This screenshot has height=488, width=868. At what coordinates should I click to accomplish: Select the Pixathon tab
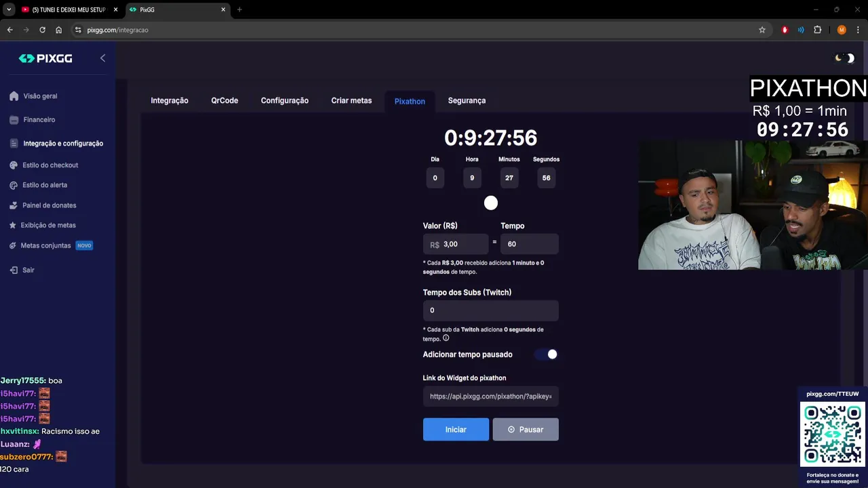coord(410,101)
